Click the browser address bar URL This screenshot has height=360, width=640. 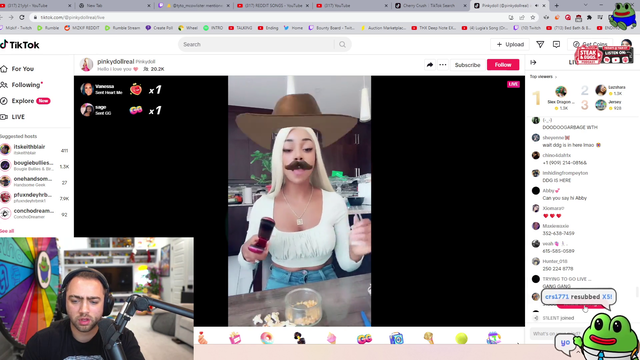[x=73, y=18]
